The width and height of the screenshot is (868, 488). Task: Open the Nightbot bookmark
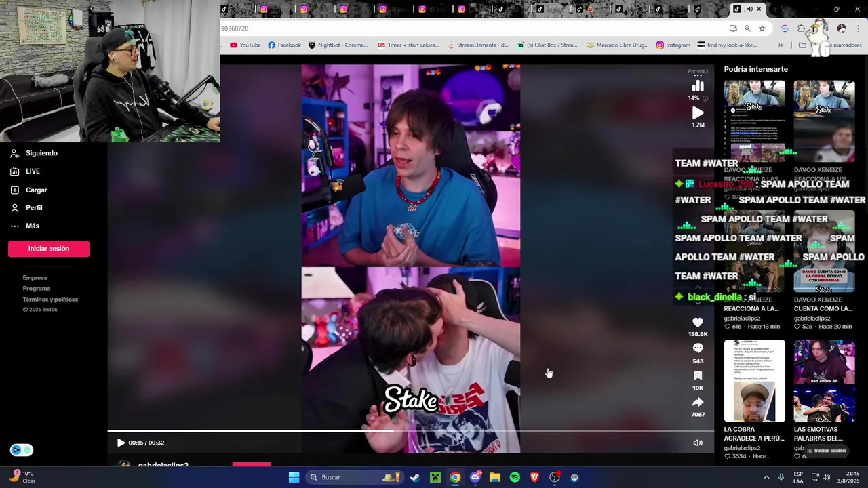pyautogui.click(x=338, y=45)
